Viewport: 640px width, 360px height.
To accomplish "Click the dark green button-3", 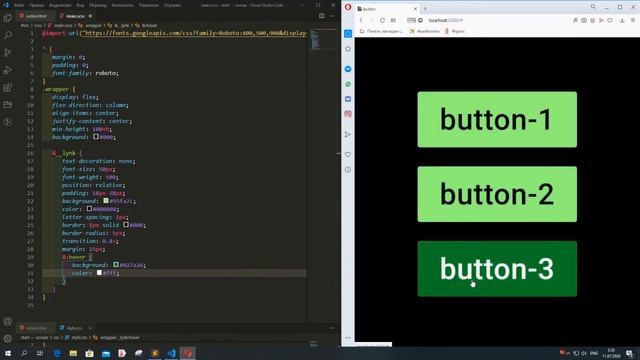I will click(497, 269).
